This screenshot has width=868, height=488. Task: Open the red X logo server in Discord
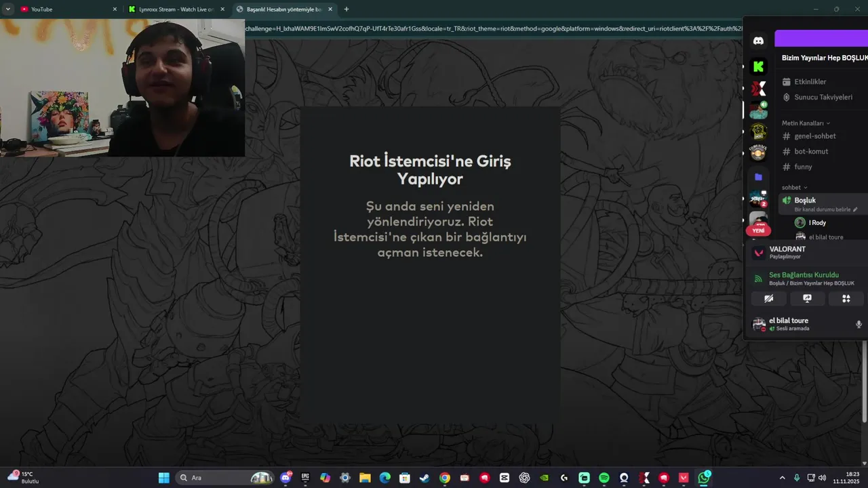(758, 88)
